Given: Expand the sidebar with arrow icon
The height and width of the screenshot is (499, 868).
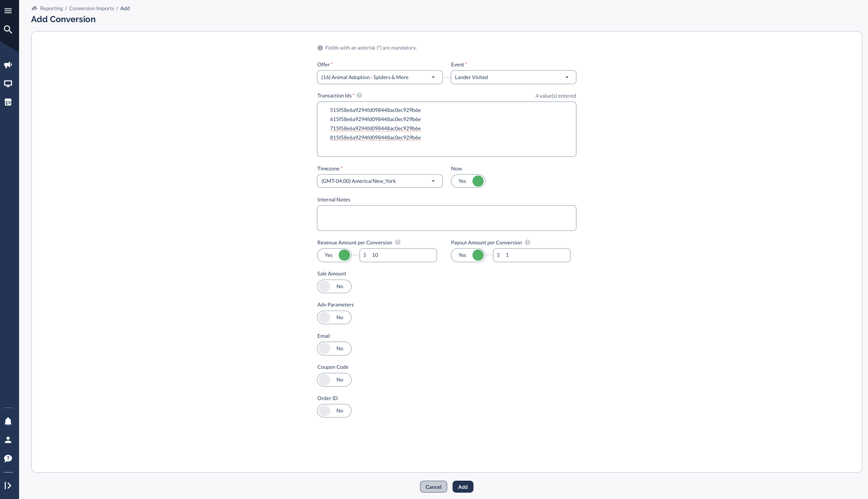Looking at the screenshot, I should [x=8, y=486].
